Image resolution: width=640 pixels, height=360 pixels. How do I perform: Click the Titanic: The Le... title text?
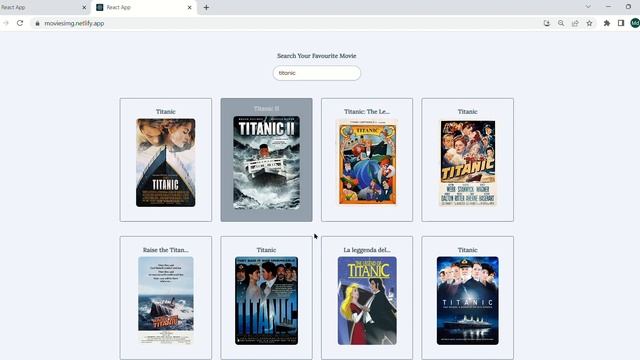pos(367,111)
